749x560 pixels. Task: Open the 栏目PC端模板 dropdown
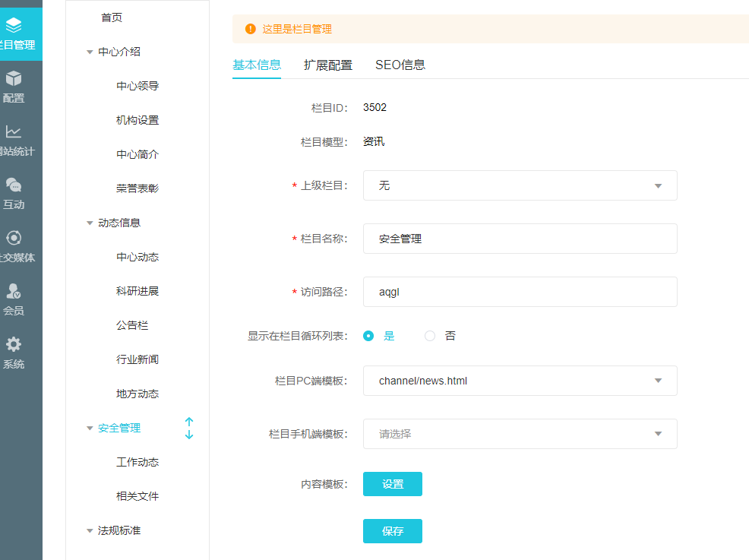520,381
